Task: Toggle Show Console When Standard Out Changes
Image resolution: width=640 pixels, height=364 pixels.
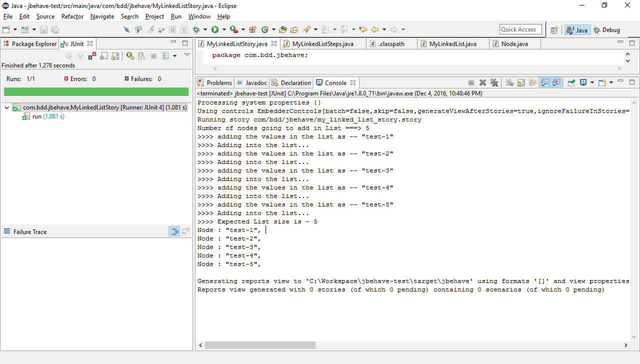Action: (544, 83)
